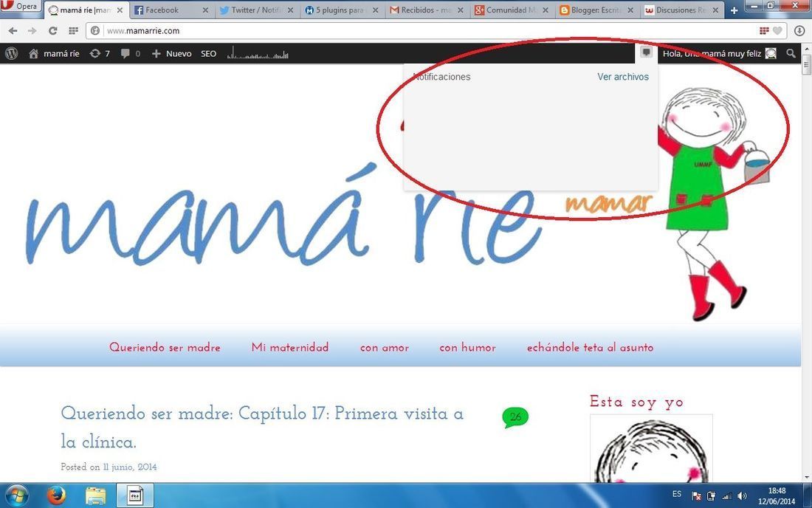Open the Opera menu button
The image size is (812, 508).
click(20, 6)
